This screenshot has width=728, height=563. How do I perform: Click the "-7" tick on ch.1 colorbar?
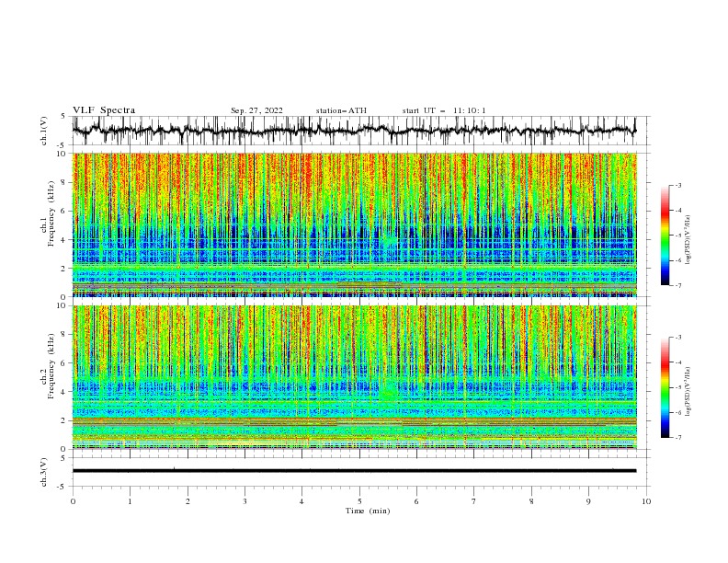[677, 285]
